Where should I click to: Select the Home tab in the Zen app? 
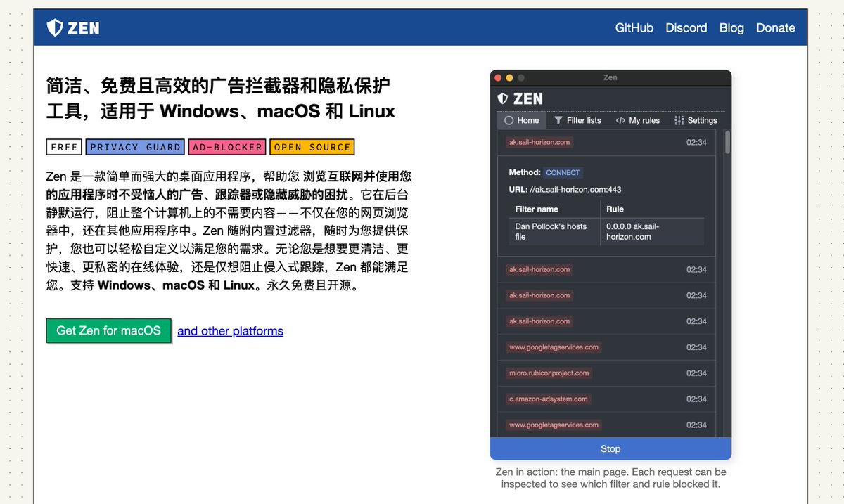(521, 120)
